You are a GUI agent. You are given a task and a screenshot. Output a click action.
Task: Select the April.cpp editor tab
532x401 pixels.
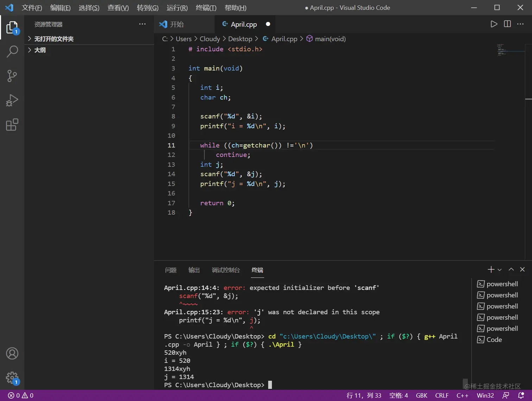[245, 24]
